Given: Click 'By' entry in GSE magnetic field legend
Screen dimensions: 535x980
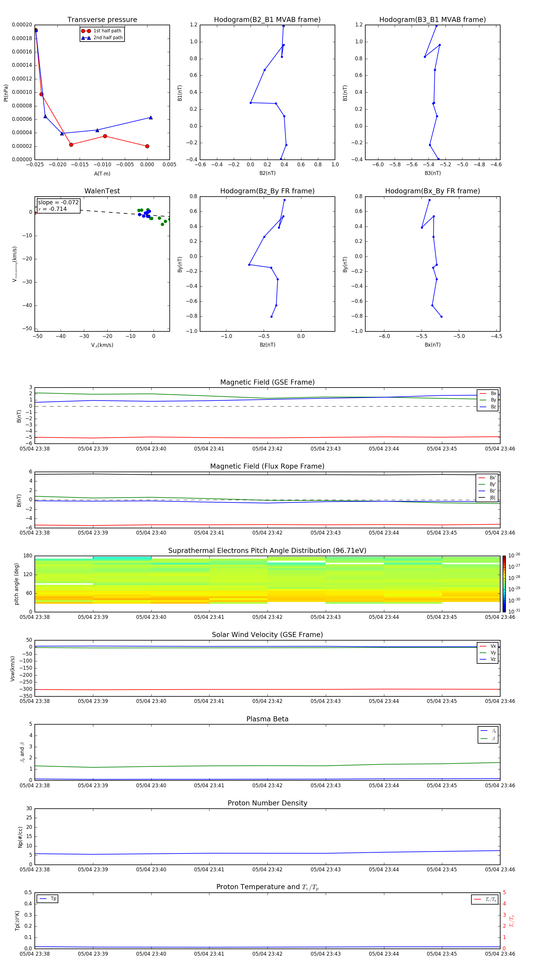Looking at the screenshot, I should coord(488,400).
